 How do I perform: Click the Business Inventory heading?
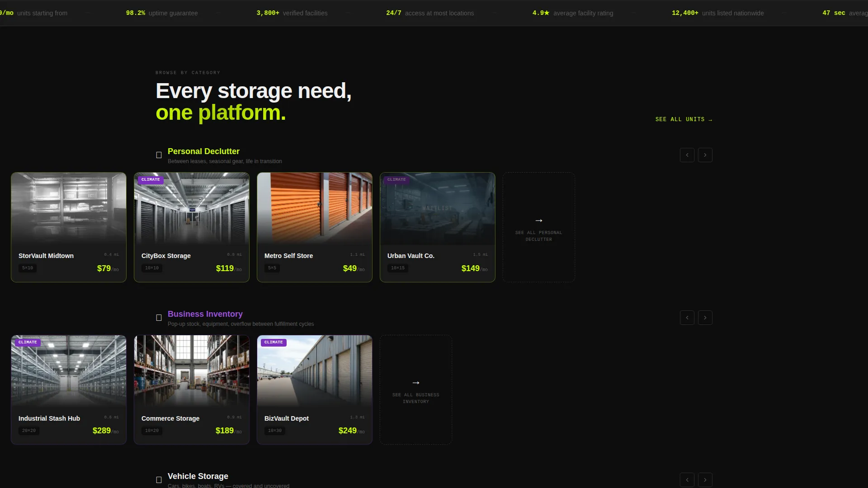coord(205,314)
